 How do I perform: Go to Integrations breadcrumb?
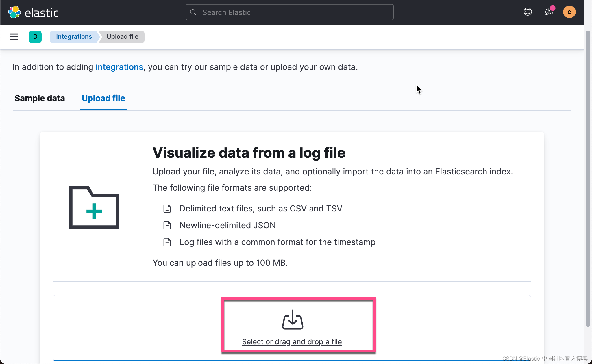pos(74,37)
